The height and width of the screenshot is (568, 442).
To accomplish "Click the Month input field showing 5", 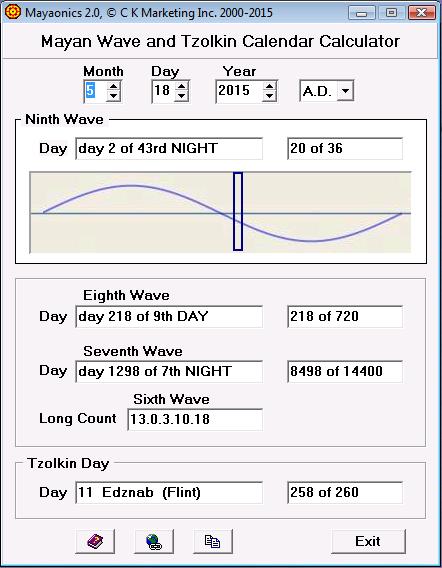I will click(96, 91).
